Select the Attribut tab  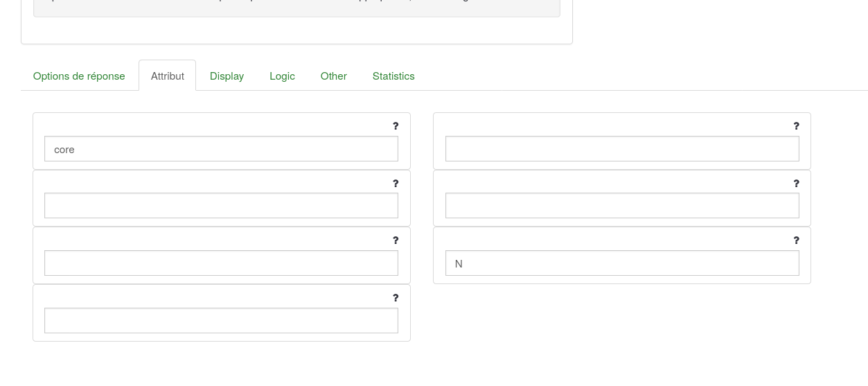(168, 76)
